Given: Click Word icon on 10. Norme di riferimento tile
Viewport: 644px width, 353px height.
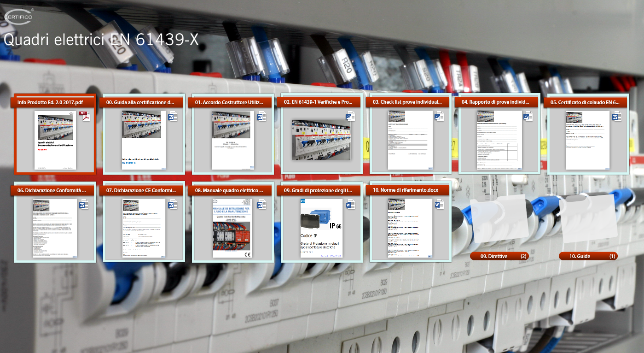Looking at the screenshot, I should click(x=439, y=205).
